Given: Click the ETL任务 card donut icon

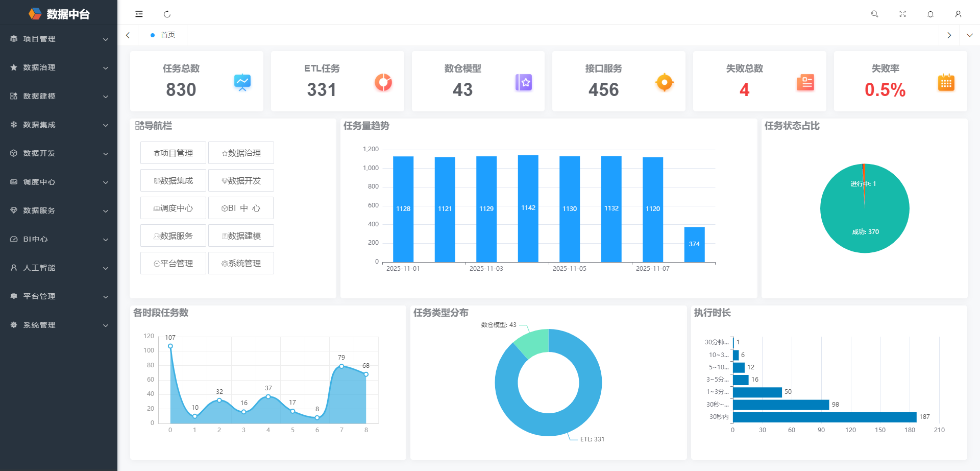Looking at the screenshot, I should (x=383, y=82).
